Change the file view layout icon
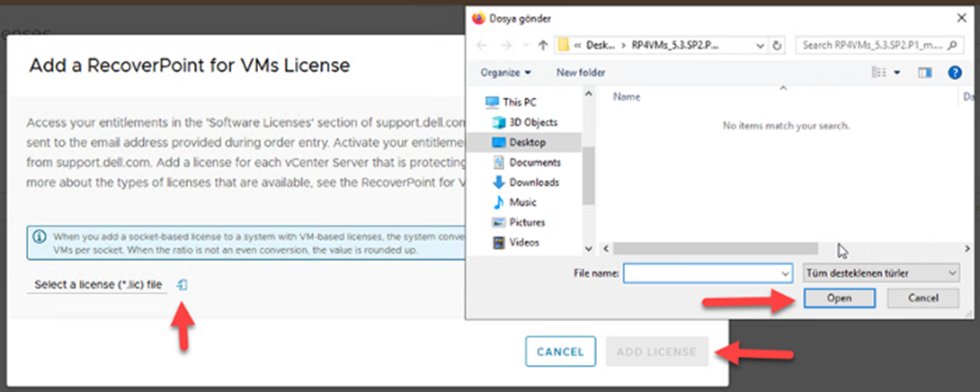The image size is (980, 392). coord(878,73)
